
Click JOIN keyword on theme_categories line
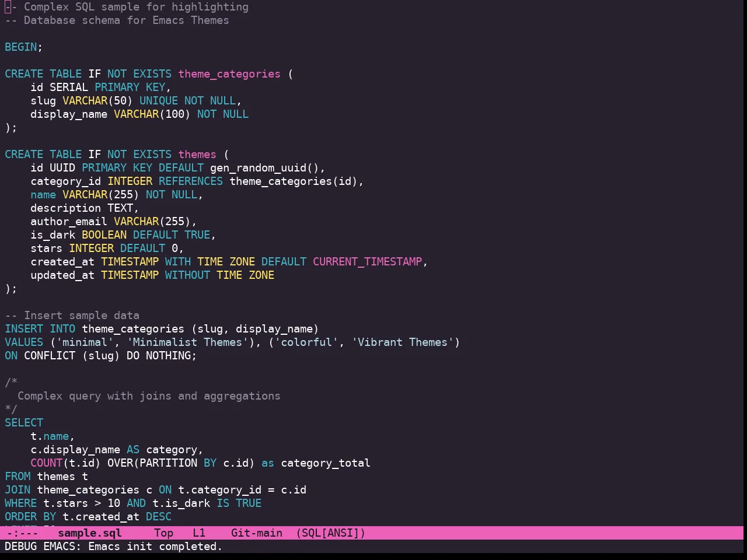click(x=18, y=490)
